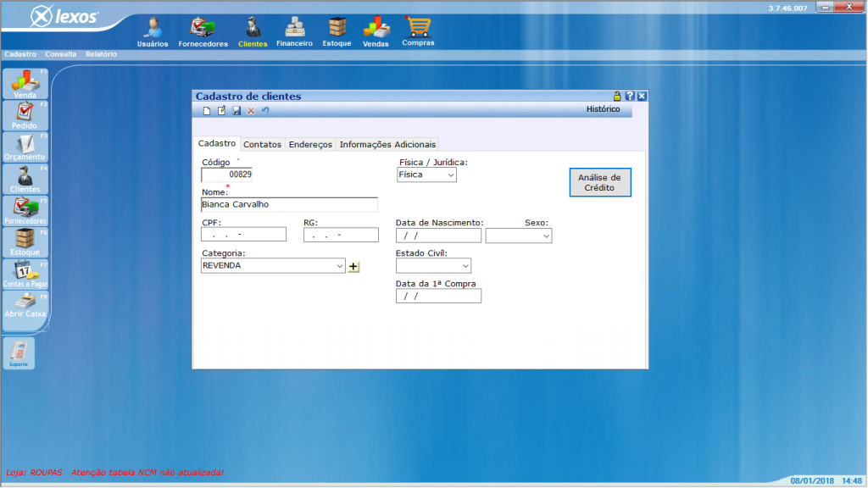Image resolution: width=868 pixels, height=488 pixels.
Task: Open Suporte phone icon
Action: pyautogui.click(x=19, y=353)
